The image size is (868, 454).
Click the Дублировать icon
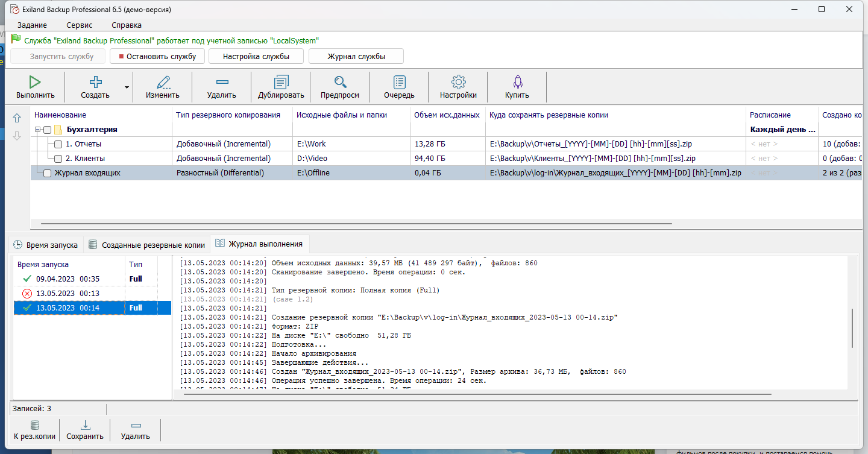pos(281,82)
